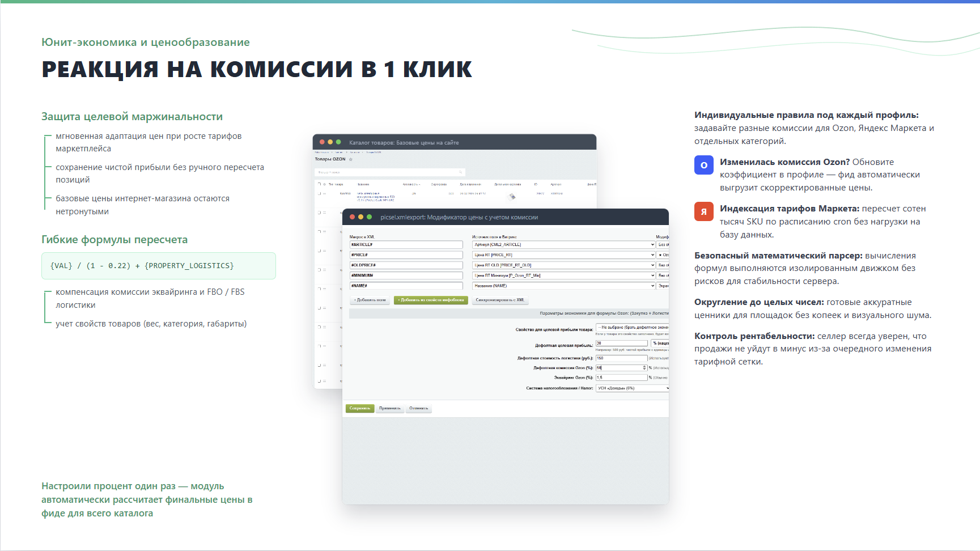Image resolution: width=980 pixels, height=551 pixels.
Task: Click the "Активность" column header in catalog
Action: pyautogui.click(x=411, y=184)
